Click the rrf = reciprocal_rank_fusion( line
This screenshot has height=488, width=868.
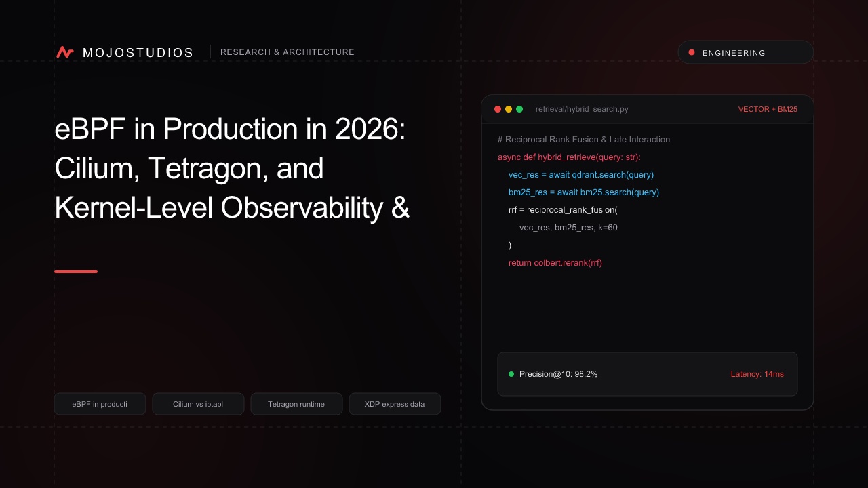(x=563, y=209)
